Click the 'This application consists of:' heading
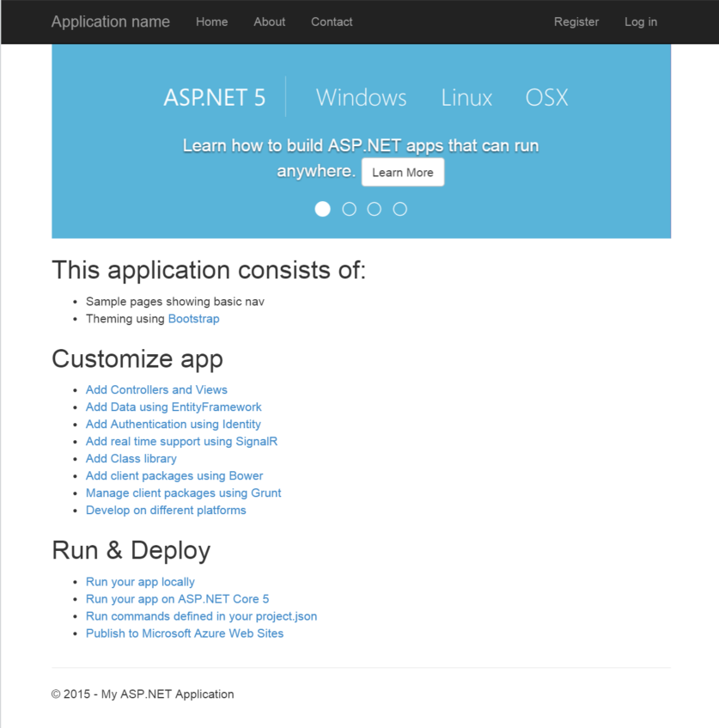The image size is (719, 728). [x=209, y=270]
